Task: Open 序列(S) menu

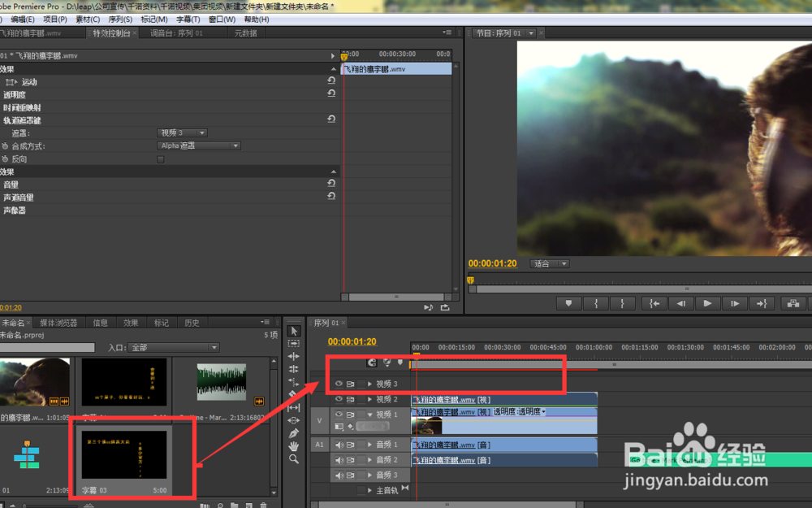Action: click(120, 20)
